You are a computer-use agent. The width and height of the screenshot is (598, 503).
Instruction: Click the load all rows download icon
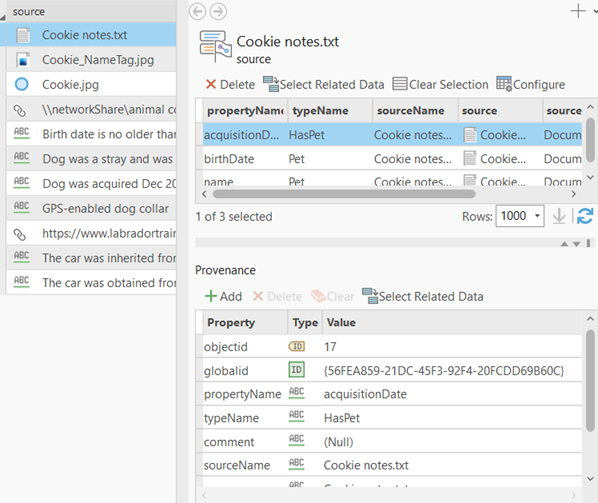point(559,216)
